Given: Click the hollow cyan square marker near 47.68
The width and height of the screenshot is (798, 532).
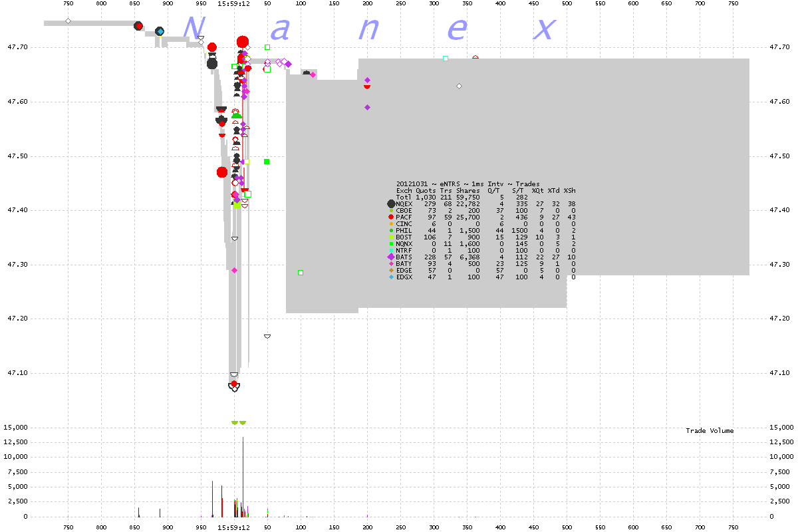Looking at the screenshot, I should pos(446,59).
